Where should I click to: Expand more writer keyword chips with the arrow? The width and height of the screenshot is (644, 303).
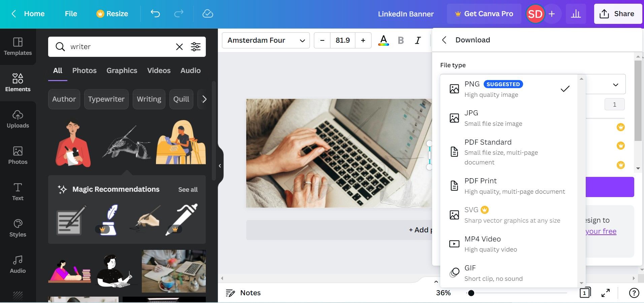click(203, 99)
